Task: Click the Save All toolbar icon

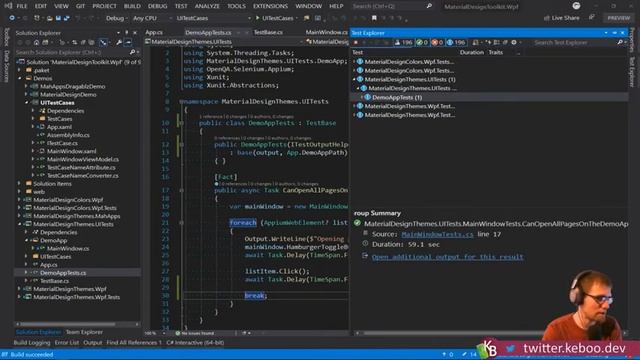Action: click(x=67, y=18)
